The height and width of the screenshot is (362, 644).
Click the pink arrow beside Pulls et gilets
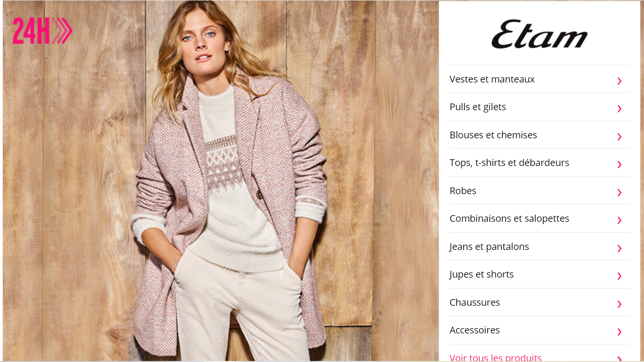619,109
